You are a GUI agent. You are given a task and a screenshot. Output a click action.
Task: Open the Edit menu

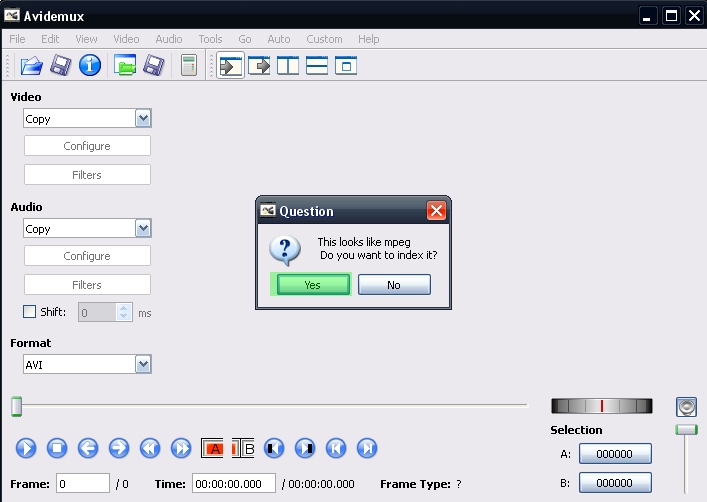point(50,39)
